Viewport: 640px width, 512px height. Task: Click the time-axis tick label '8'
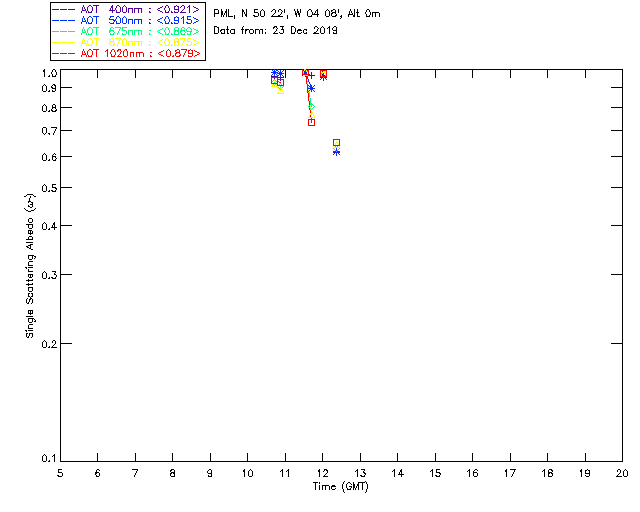tap(173, 473)
